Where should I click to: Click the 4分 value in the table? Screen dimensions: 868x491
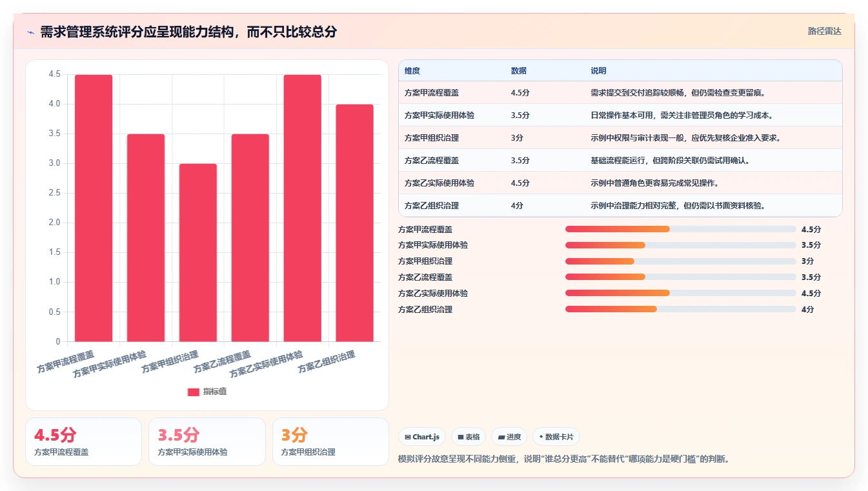click(517, 206)
